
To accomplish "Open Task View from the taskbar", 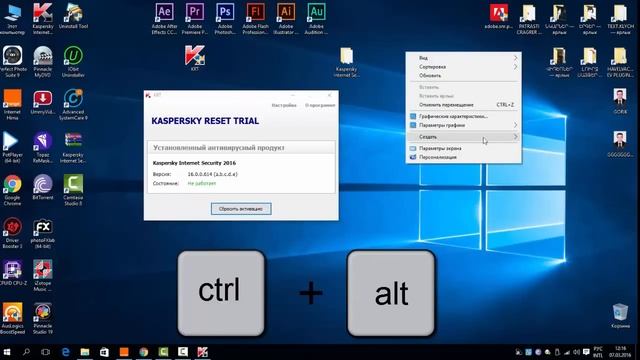I will [45, 352].
